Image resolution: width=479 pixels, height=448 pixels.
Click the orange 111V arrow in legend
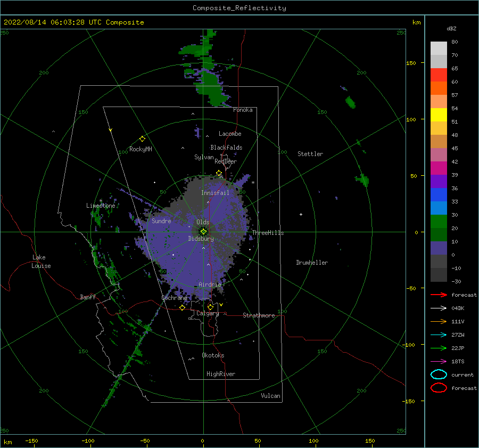click(x=439, y=321)
